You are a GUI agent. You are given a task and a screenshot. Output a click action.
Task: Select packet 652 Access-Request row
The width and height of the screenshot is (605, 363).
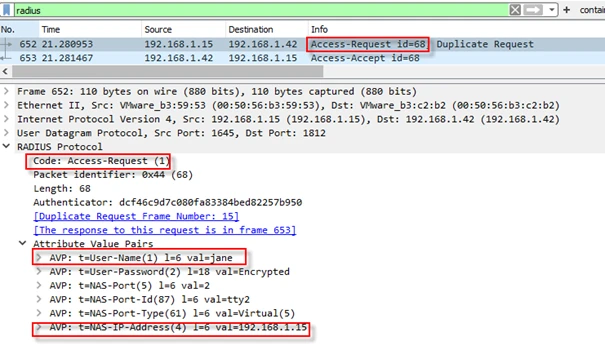(302, 44)
